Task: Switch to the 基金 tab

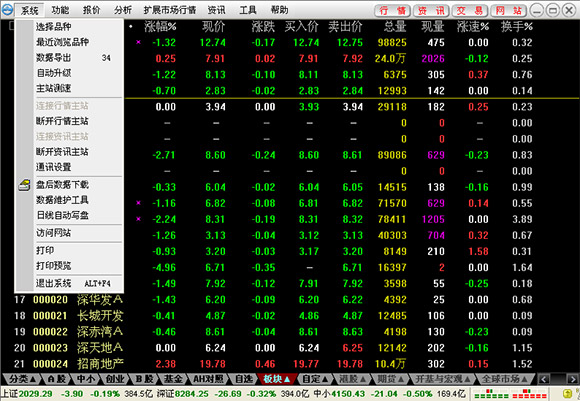Action: coord(173,379)
